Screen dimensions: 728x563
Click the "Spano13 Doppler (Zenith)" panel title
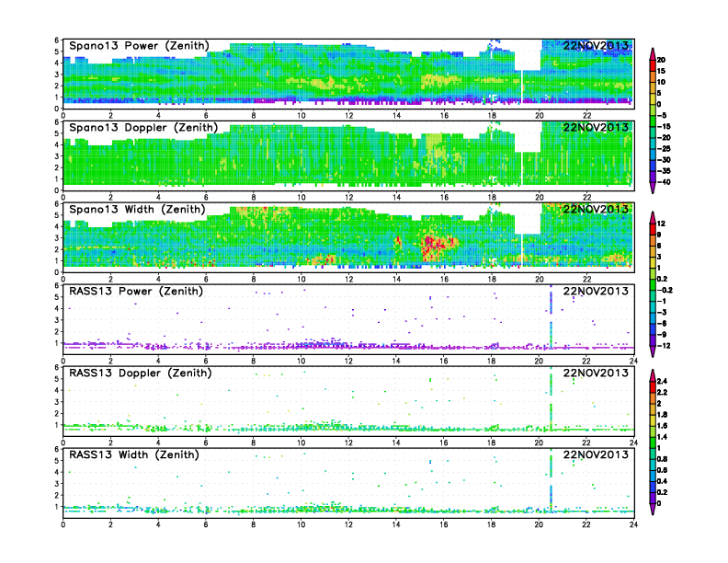coord(143,128)
